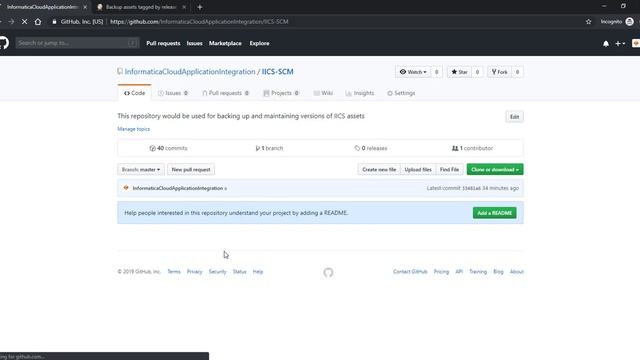This screenshot has width=640, height=360.
Task: View the 1 branch list
Action: click(269, 148)
